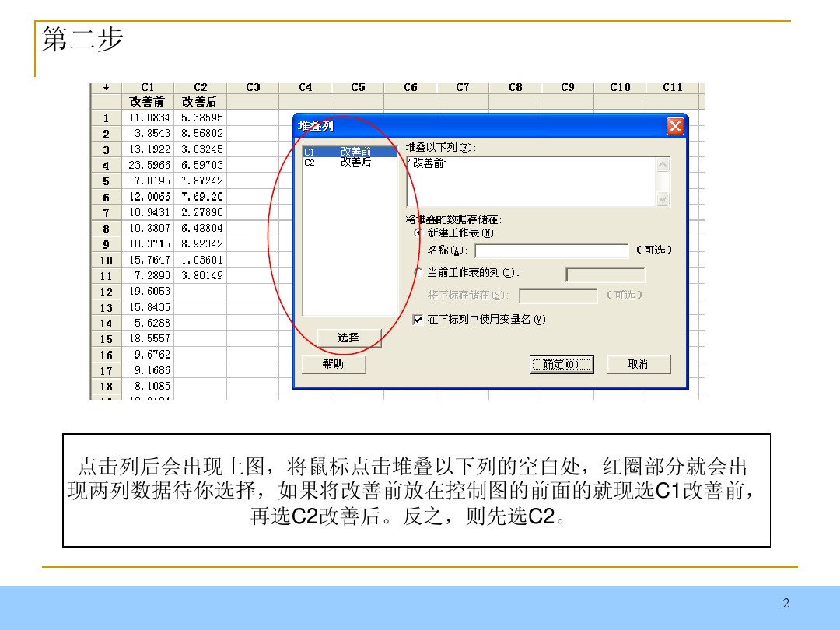The height and width of the screenshot is (630, 840).
Task: Click row header 5 in the worksheet
Action: tap(107, 182)
